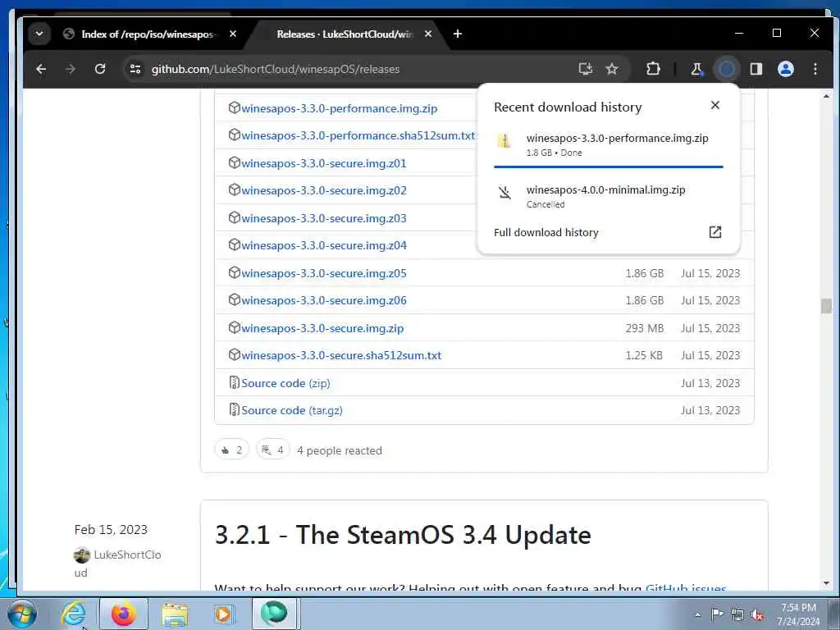
Task: Download winesapos-3.3.0-secure.img.z03
Action: (x=323, y=218)
